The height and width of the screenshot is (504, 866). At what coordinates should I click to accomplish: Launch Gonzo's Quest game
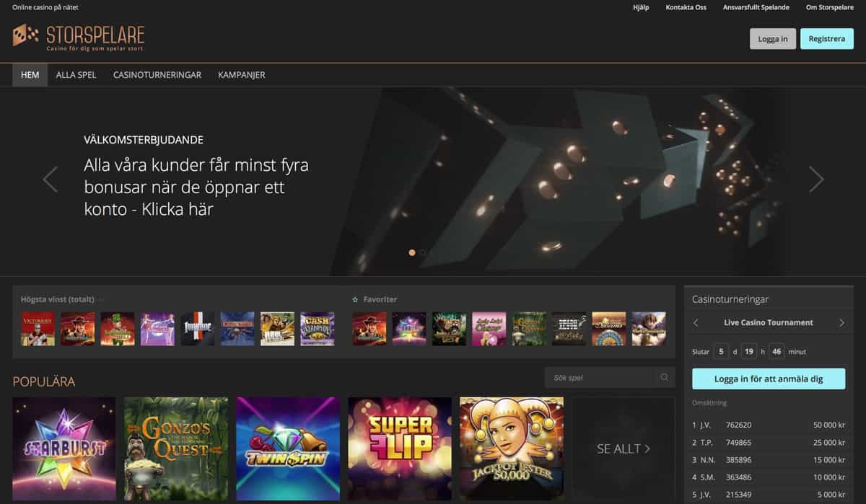[x=176, y=448]
